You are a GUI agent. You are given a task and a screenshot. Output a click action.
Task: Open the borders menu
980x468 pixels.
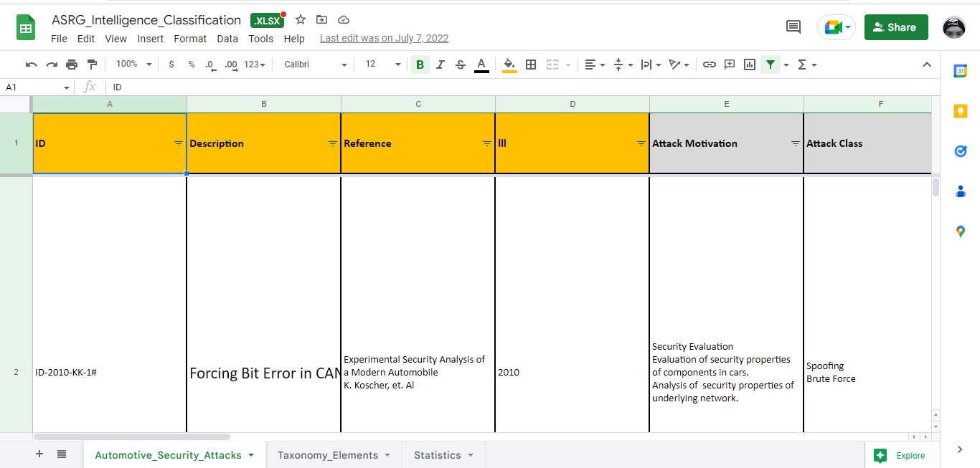531,65
